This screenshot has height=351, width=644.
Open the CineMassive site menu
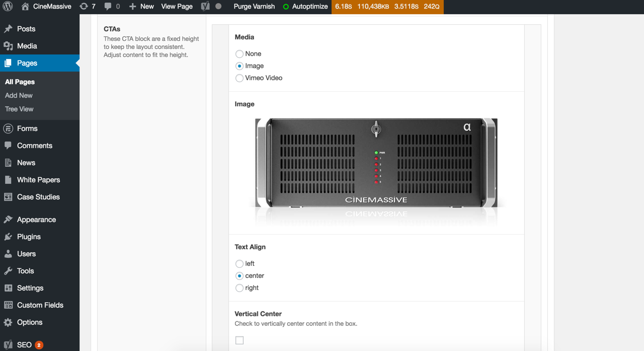point(52,7)
